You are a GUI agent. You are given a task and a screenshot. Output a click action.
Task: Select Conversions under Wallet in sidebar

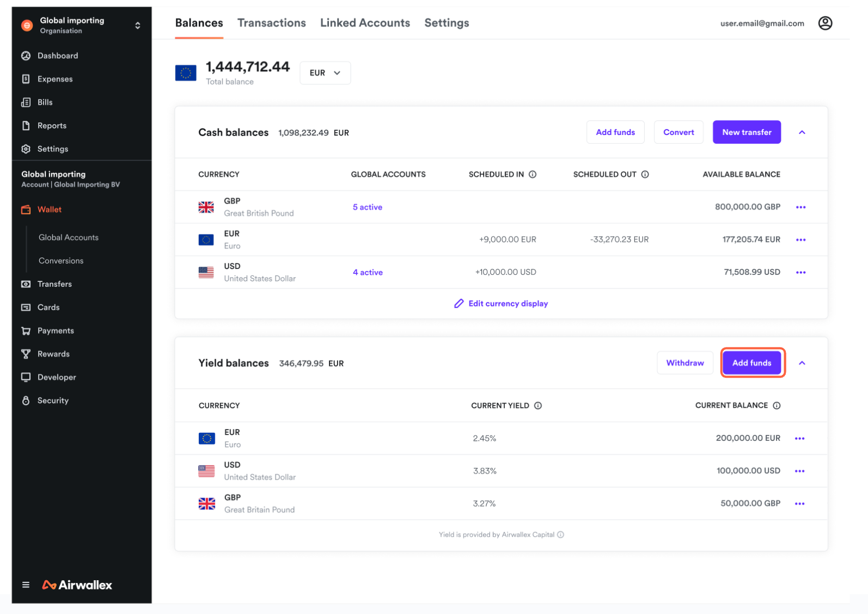click(61, 261)
